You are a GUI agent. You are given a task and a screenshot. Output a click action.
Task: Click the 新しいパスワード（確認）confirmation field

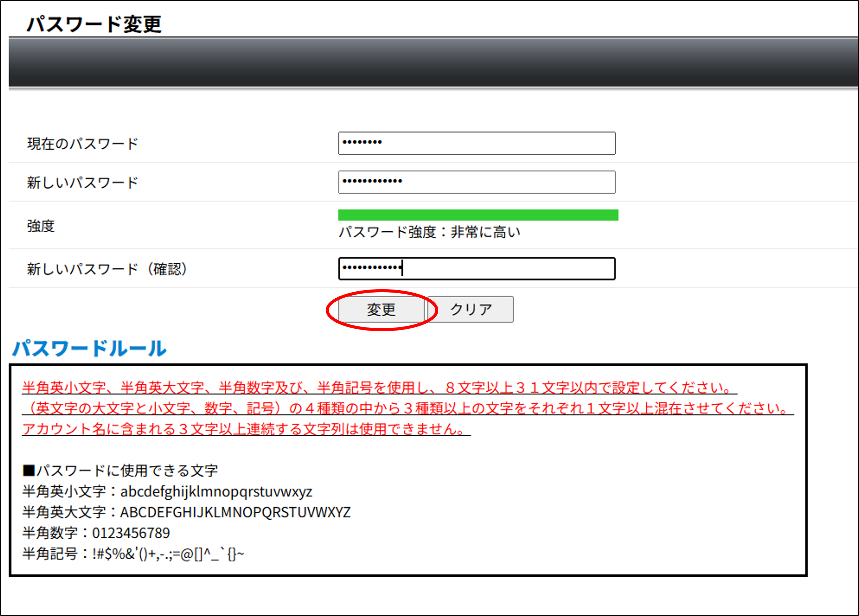click(x=477, y=269)
